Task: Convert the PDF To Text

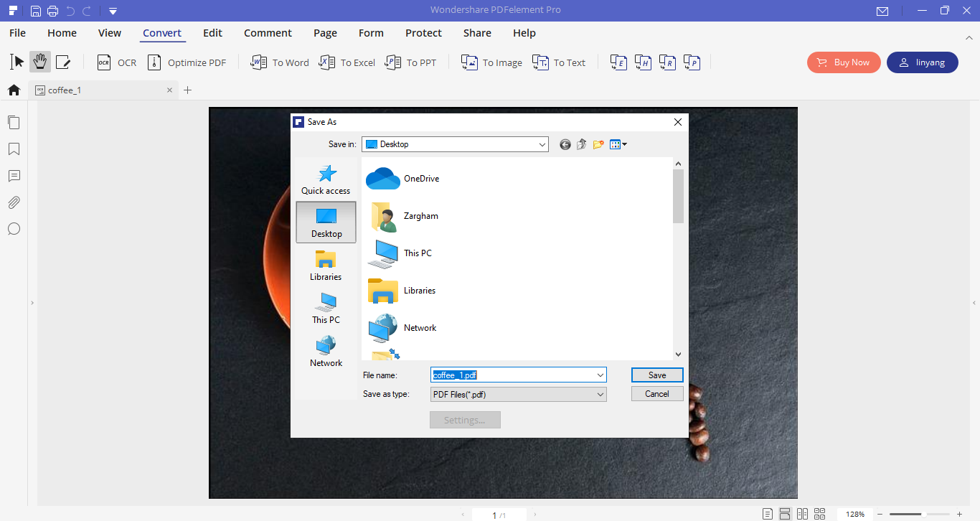Action: [x=559, y=62]
